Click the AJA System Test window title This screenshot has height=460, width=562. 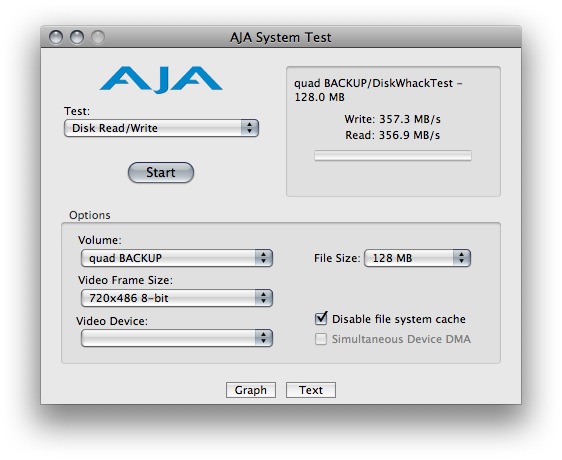(281, 37)
